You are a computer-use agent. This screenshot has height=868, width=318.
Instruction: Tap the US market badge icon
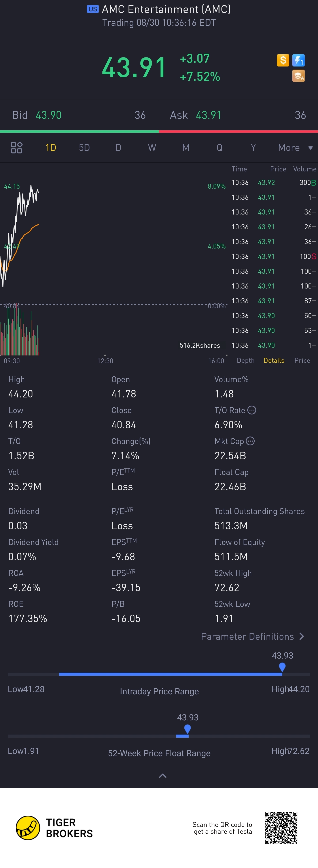coord(93,9)
